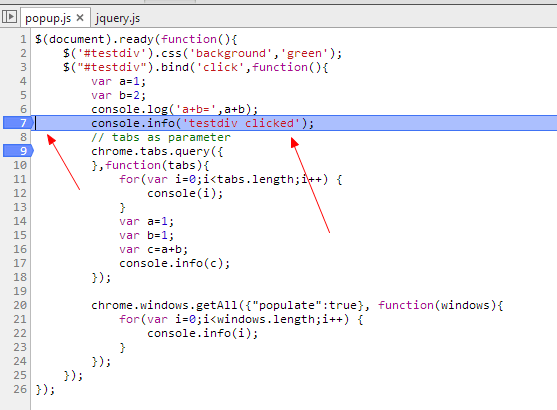Viewport: 557px width, 410px height.
Task: Click 'function(tabs)' on line 10
Action: [x=154, y=166]
